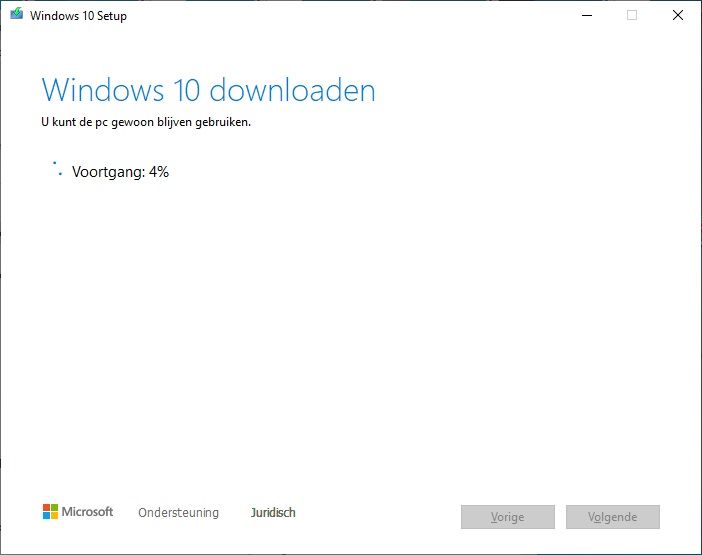
Task: Click the red square of the Microsoft logo
Action: pos(47,508)
